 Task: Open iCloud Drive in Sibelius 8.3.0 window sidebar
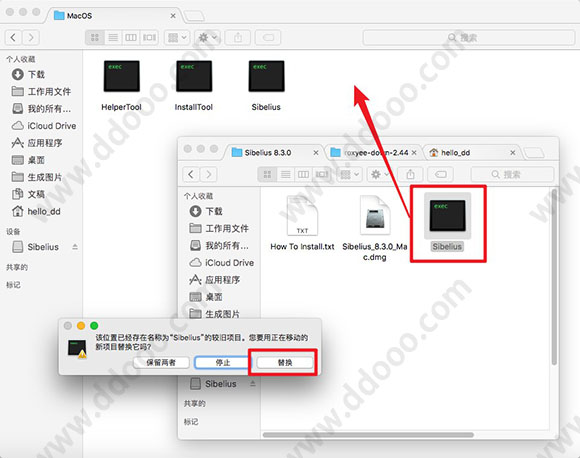221,263
